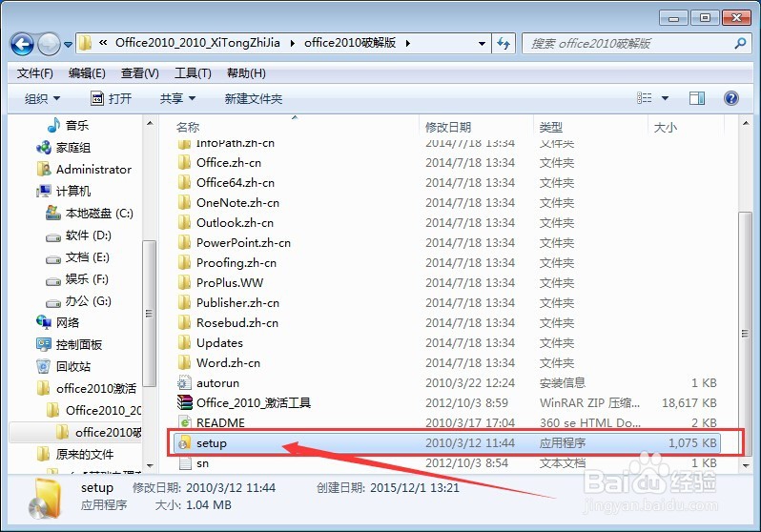Open 文档 (E:) drive

tap(77, 257)
